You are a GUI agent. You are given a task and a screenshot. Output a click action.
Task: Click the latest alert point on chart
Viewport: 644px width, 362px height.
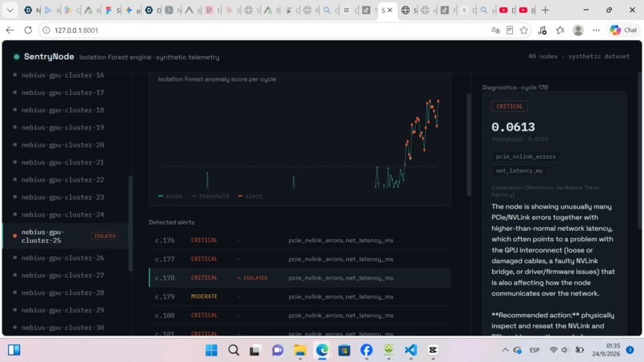click(438, 101)
